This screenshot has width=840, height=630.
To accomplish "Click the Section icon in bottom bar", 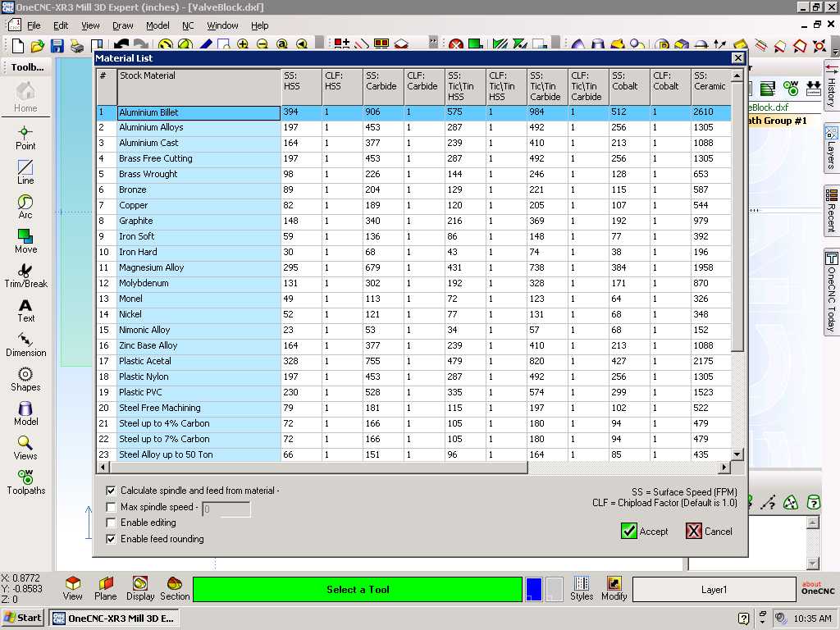I will coord(175,589).
